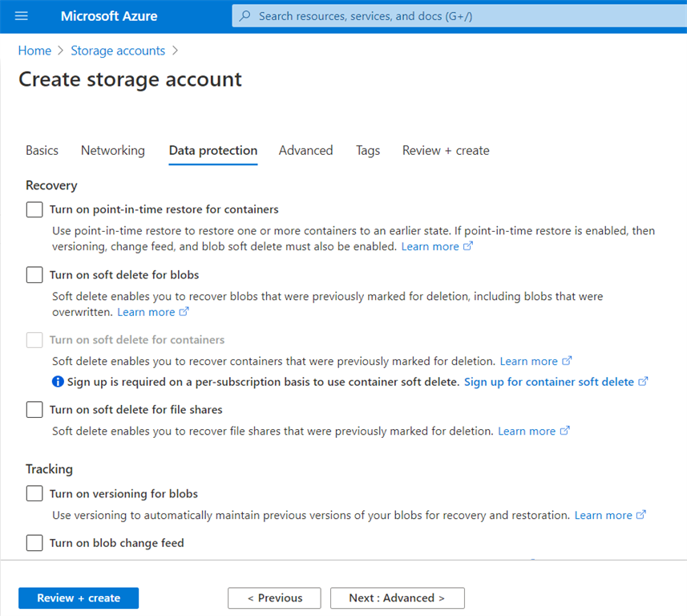Turn on versioning for blobs
Screen dimensions: 687x616
(x=34, y=493)
